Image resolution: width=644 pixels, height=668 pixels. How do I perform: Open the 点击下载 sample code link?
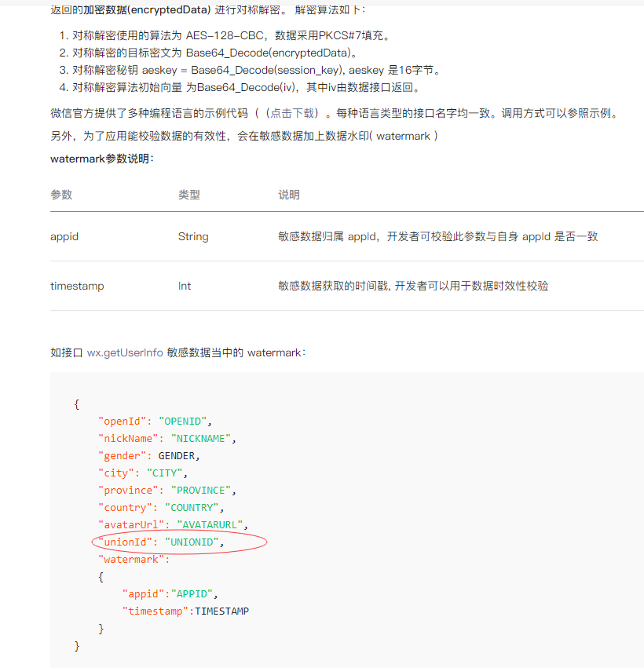(292, 113)
